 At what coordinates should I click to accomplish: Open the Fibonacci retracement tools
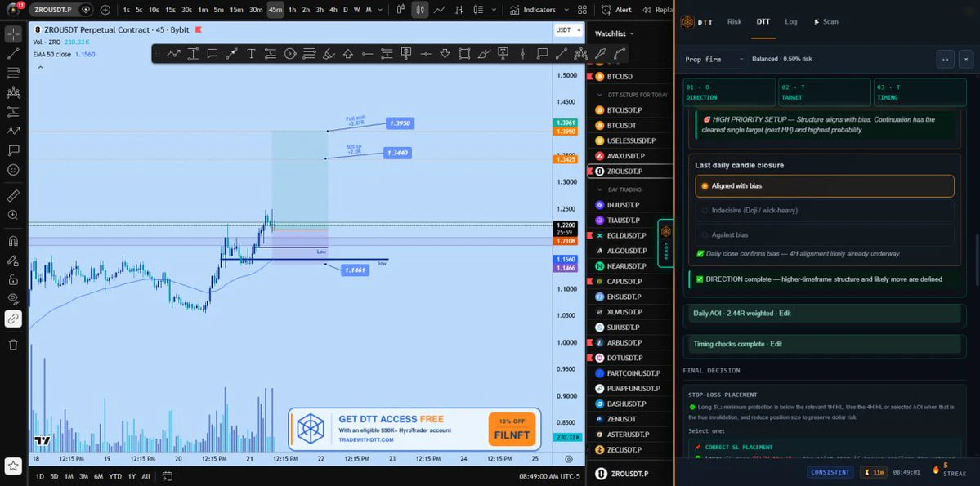coord(13,73)
